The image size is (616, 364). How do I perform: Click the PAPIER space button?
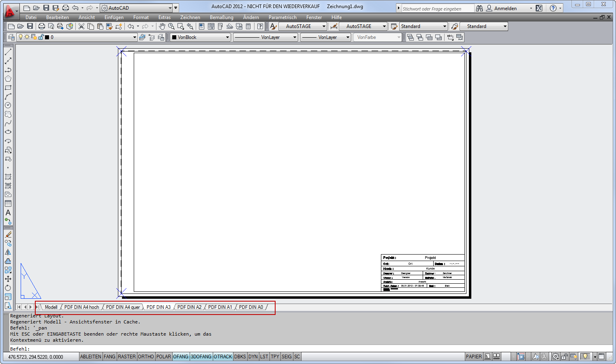(474, 357)
